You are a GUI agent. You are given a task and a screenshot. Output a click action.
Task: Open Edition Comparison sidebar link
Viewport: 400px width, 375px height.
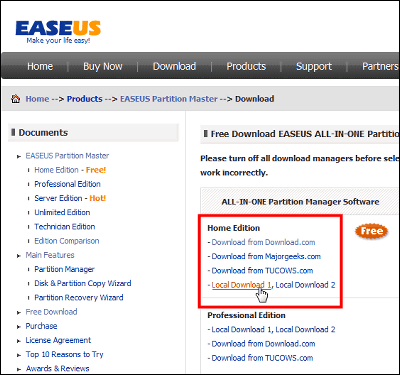pyautogui.click(x=67, y=241)
